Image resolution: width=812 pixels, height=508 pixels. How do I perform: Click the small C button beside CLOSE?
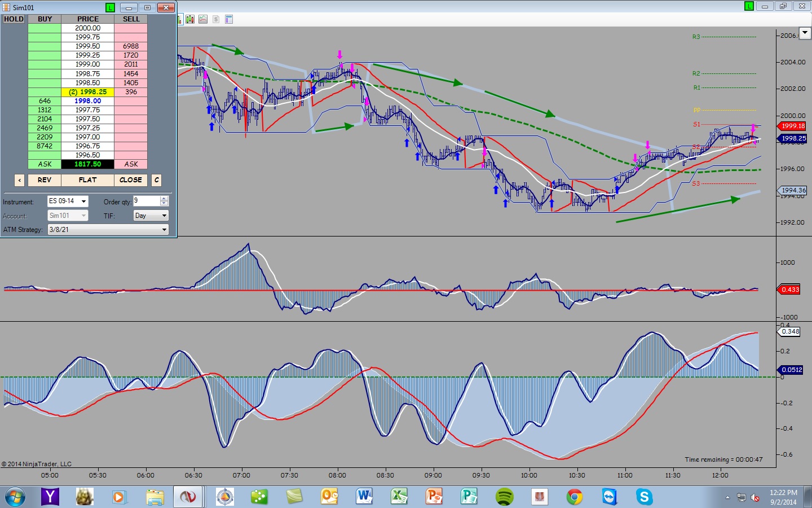[157, 180]
